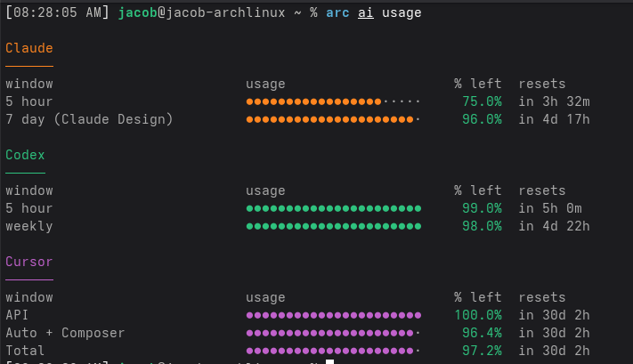633x364 pixels.
Task: Click the weekly row label under Codex
Action: (x=29, y=226)
